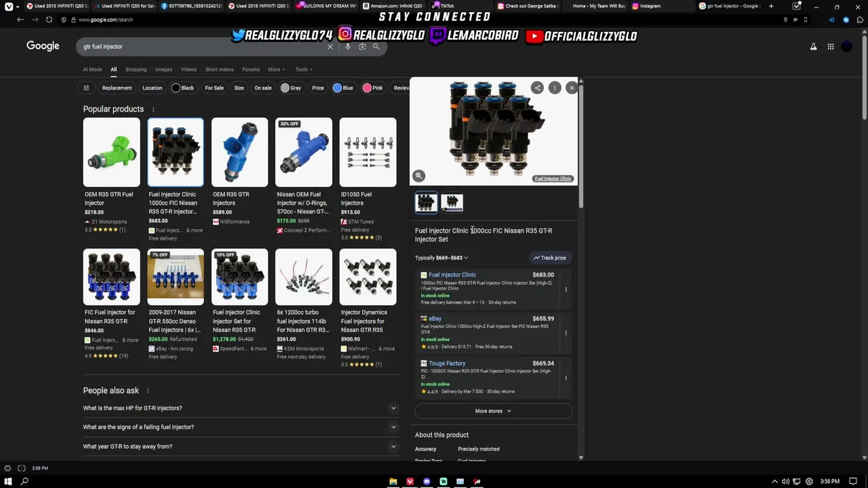Screen dimensions: 868x488
Task: Open Discord from the taskbar
Action: point(427,481)
